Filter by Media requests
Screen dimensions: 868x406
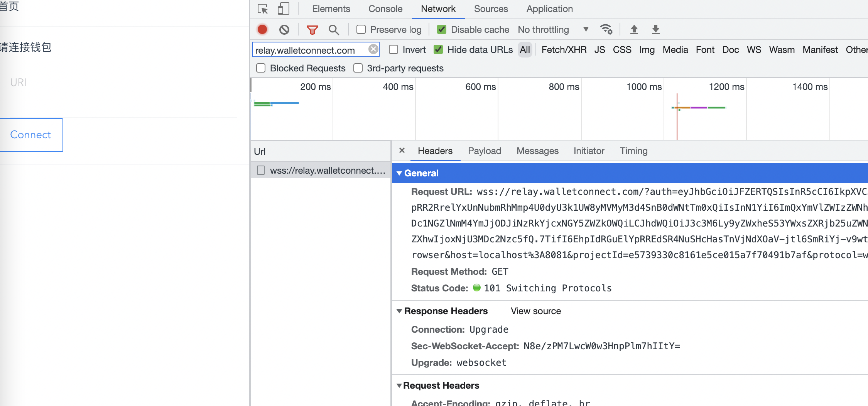tap(675, 50)
